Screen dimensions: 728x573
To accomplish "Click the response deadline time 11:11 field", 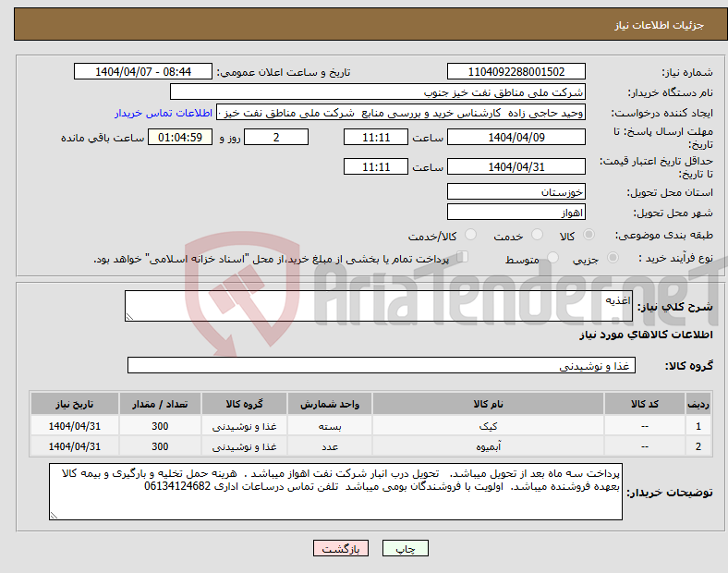I will 376,137.
